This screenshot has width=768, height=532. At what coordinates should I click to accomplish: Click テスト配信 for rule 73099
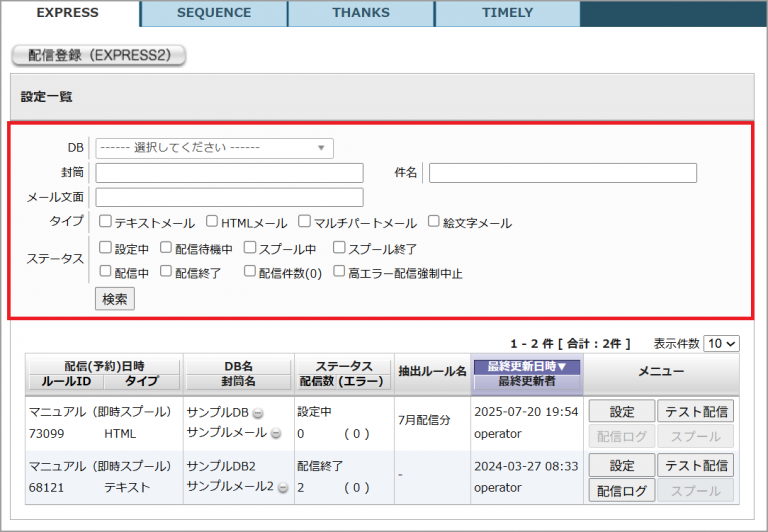click(x=698, y=411)
